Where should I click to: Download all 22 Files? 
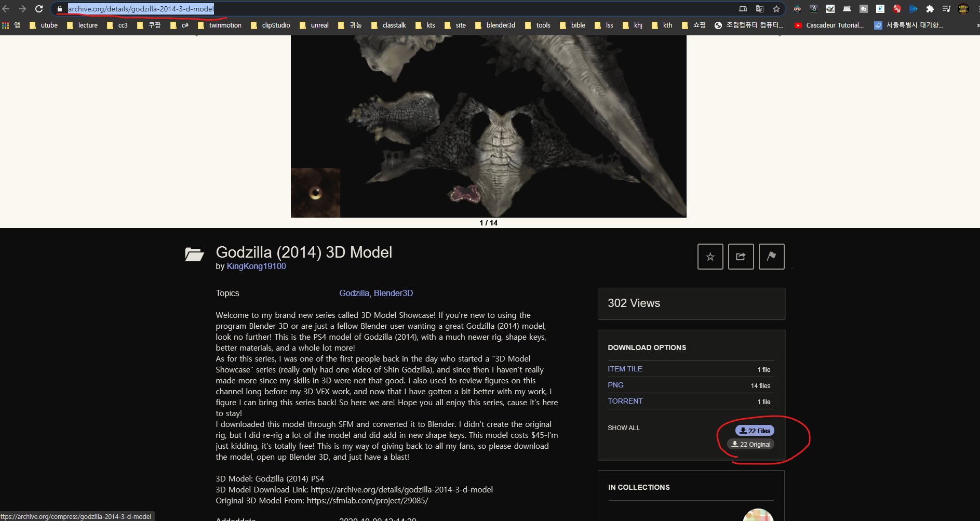click(755, 431)
